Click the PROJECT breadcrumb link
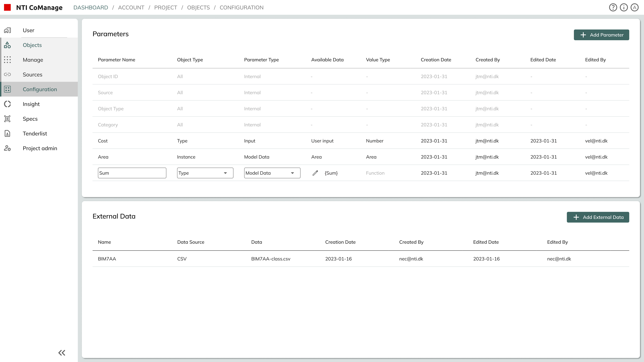644x362 pixels. [166, 7]
